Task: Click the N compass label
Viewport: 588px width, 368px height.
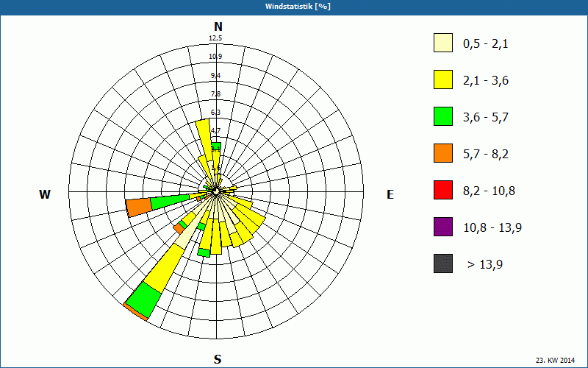Action: (218, 26)
